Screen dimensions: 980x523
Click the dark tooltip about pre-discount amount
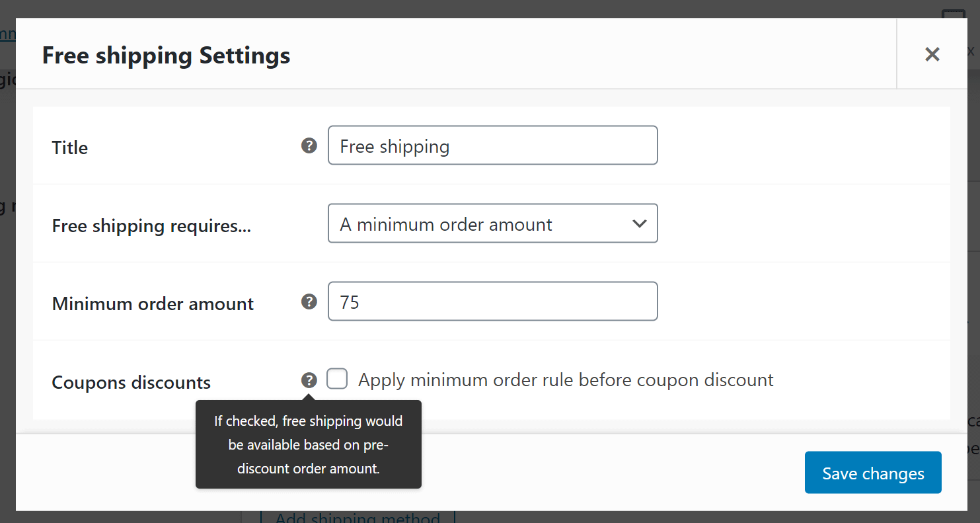(x=309, y=444)
